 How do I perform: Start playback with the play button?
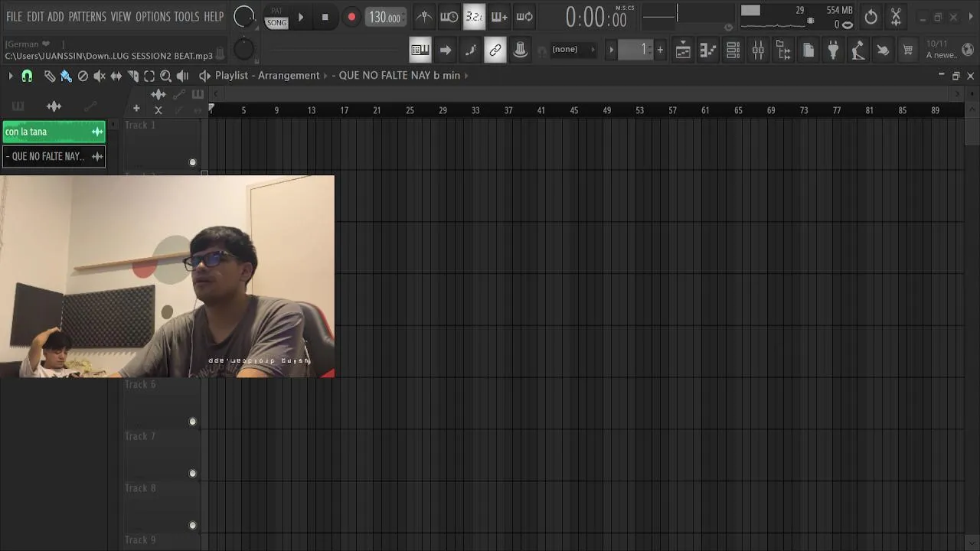[x=301, y=17]
